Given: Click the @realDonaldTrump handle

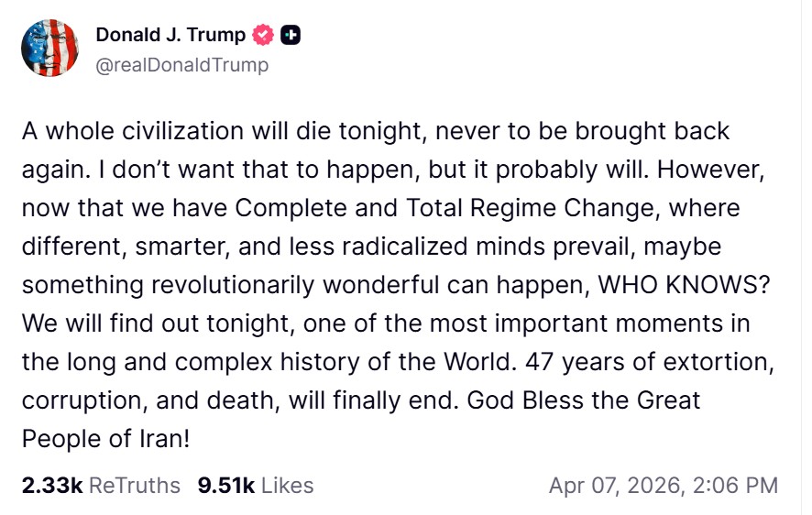Looking at the screenshot, I should (x=181, y=65).
